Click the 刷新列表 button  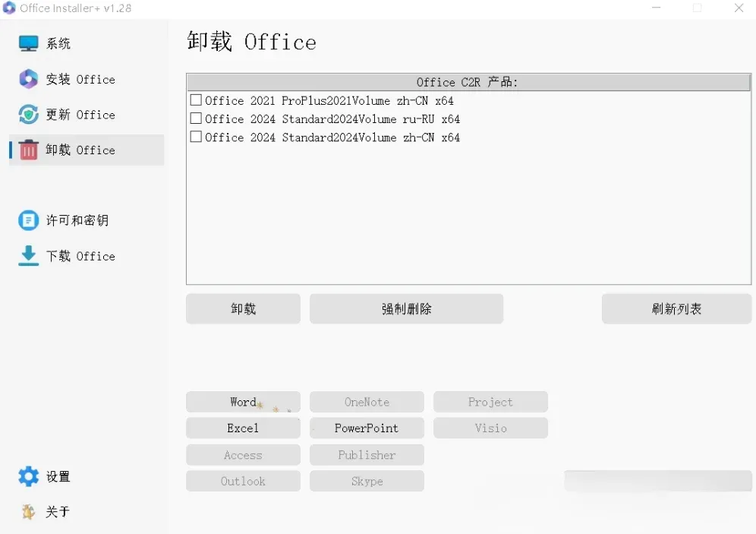pyautogui.click(x=676, y=308)
